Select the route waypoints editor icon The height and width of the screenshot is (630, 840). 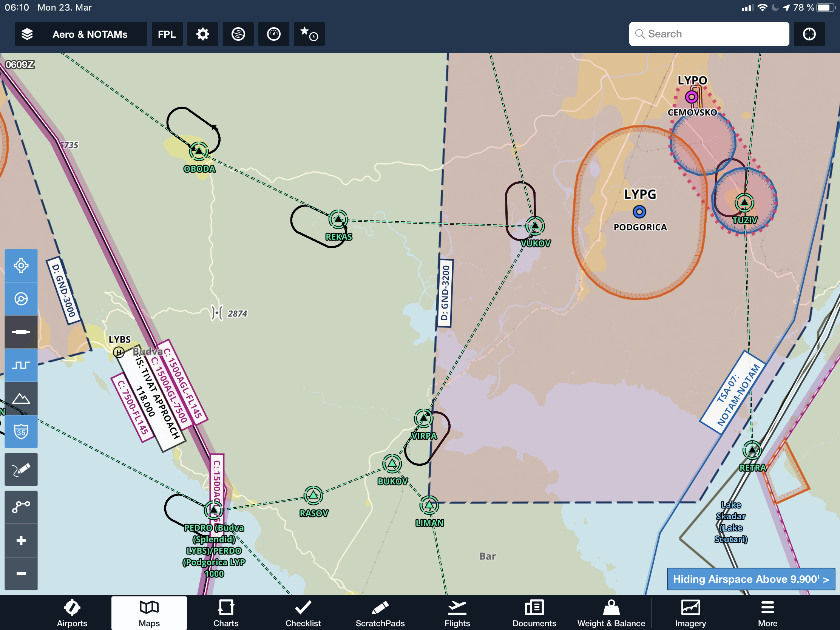pyautogui.click(x=21, y=506)
